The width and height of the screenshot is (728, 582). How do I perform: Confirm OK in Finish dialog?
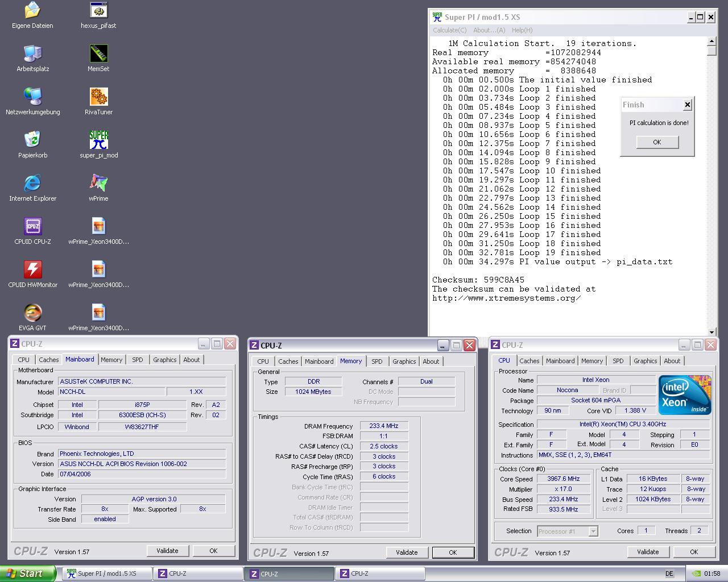(657, 142)
